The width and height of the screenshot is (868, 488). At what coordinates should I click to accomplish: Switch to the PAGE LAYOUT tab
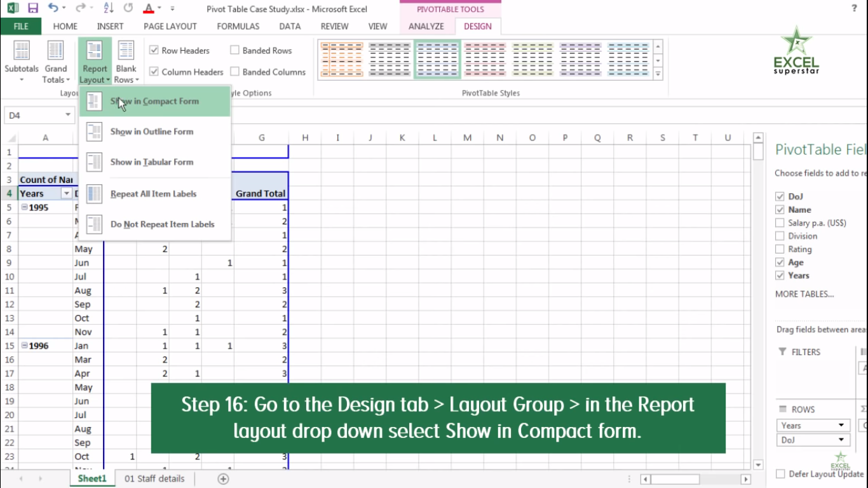pos(170,26)
